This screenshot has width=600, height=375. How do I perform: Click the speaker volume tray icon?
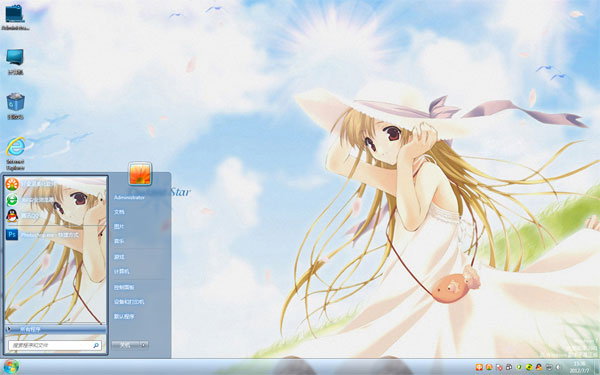click(558, 367)
